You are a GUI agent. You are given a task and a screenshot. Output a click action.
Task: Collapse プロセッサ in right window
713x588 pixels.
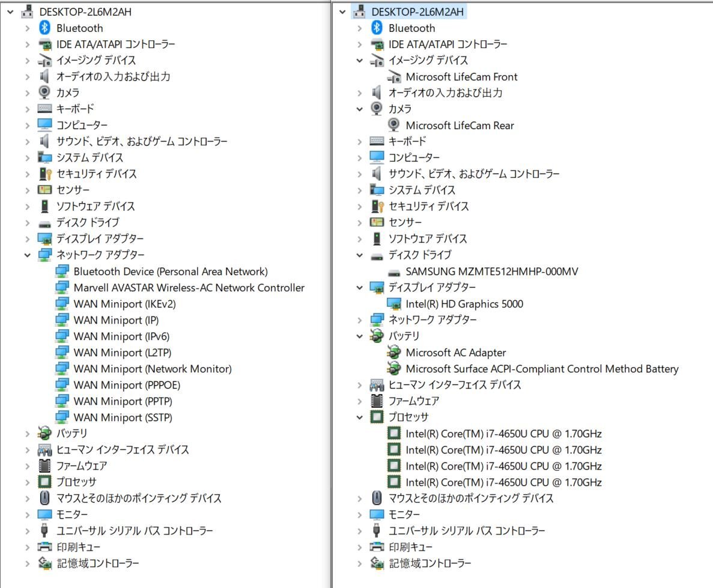pos(360,417)
